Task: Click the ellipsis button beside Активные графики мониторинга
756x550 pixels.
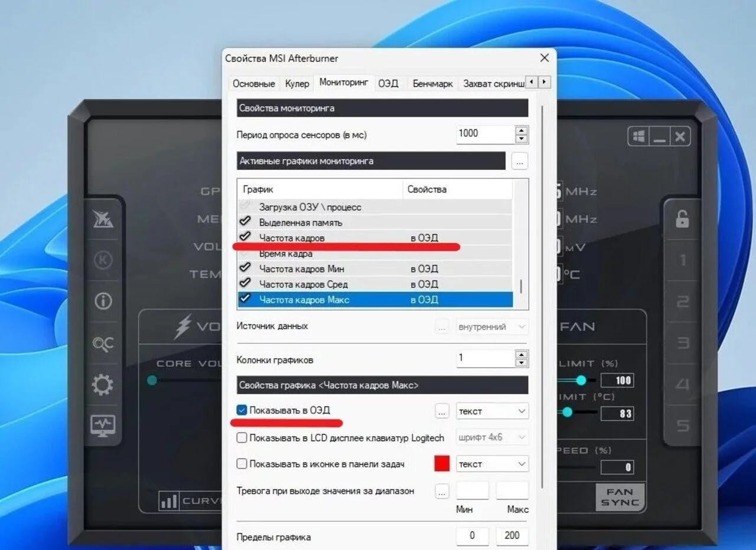Action: pyautogui.click(x=520, y=161)
